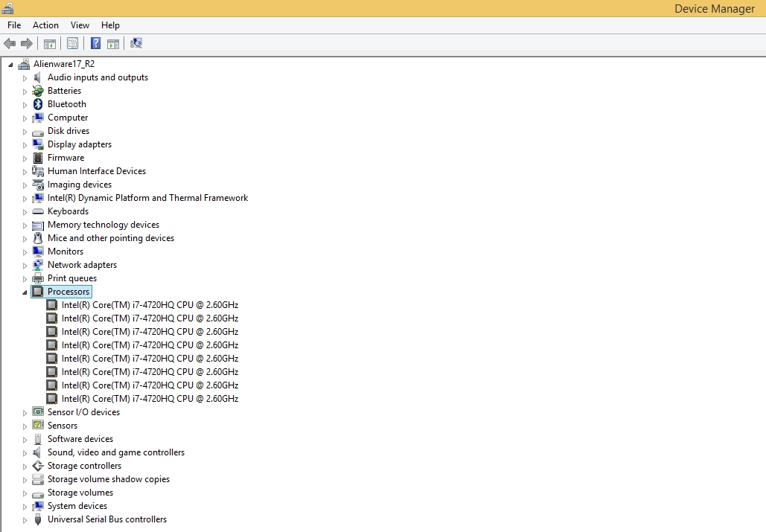Toggle the Show/Hide Console Tree toolbar icon

49,43
